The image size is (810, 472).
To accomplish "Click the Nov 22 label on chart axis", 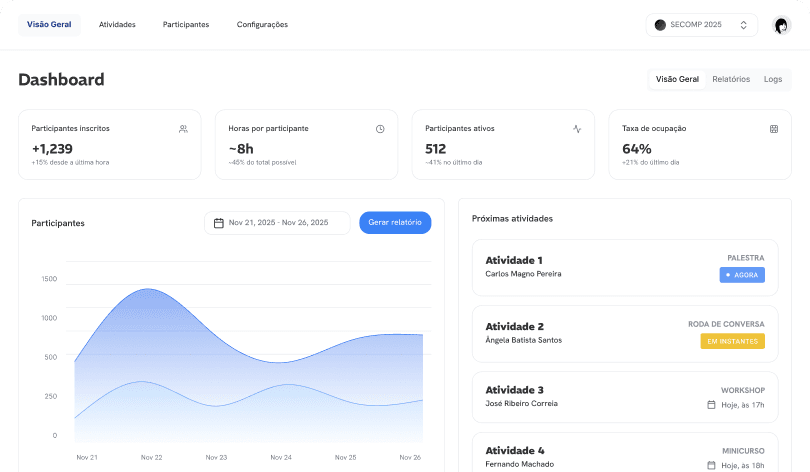I will pos(151,458).
